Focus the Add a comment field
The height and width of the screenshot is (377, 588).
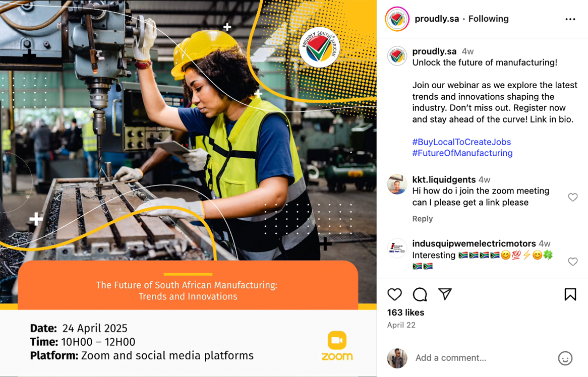pos(484,358)
